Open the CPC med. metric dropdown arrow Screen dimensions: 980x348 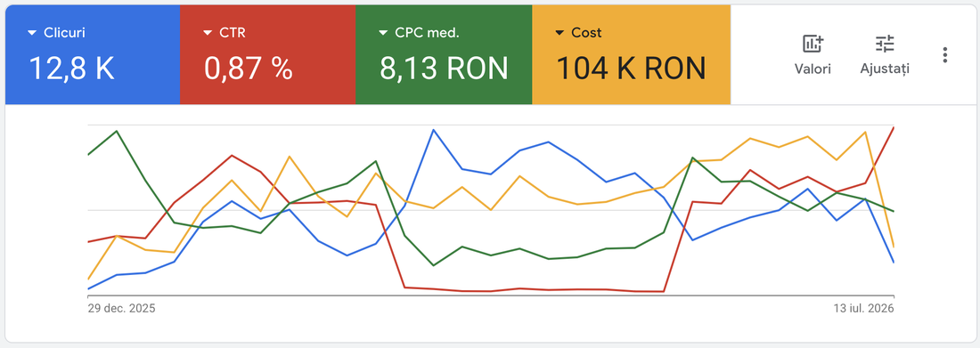[384, 33]
